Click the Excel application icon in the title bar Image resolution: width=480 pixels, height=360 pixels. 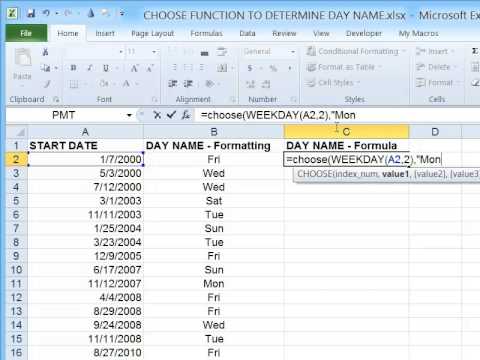pyautogui.click(x=12, y=14)
